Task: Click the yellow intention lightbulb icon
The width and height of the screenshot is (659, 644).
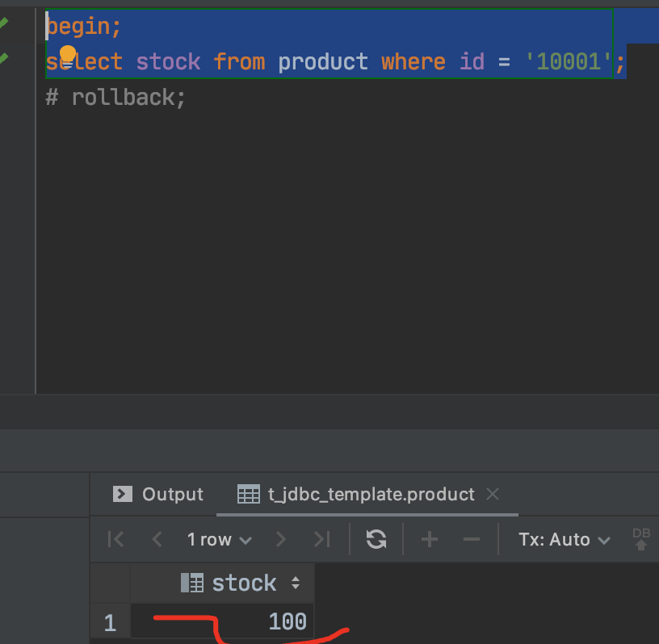Action: pyautogui.click(x=68, y=55)
